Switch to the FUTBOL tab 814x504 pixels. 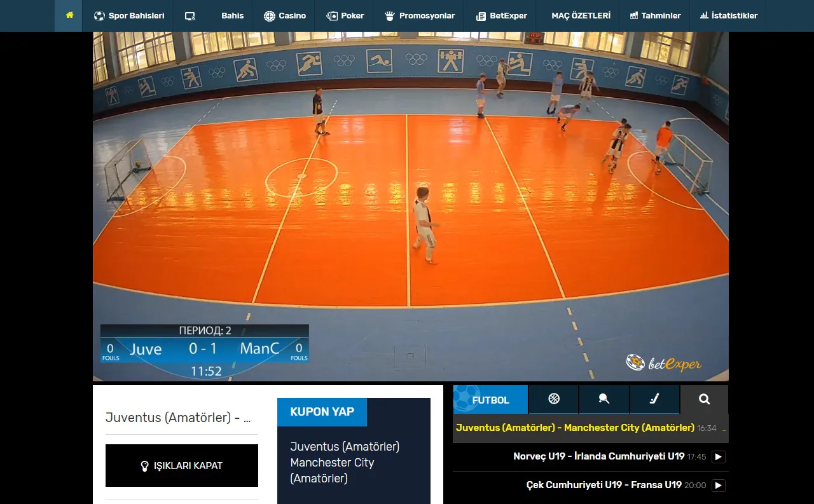pyautogui.click(x=490, y=400)
